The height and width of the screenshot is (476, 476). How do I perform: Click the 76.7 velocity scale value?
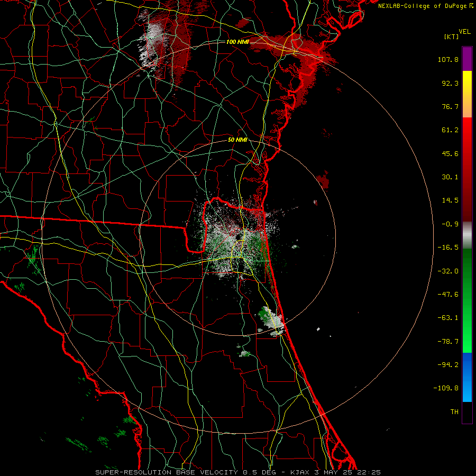450,106
